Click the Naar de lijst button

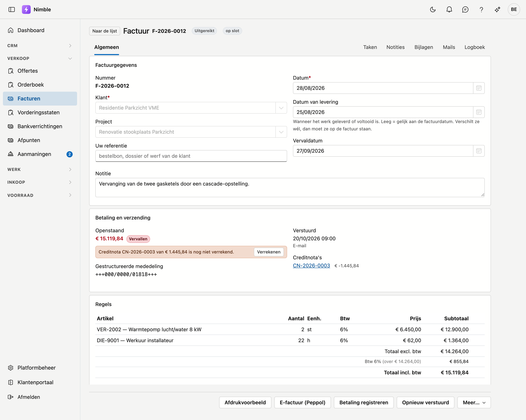pos(104,31)
